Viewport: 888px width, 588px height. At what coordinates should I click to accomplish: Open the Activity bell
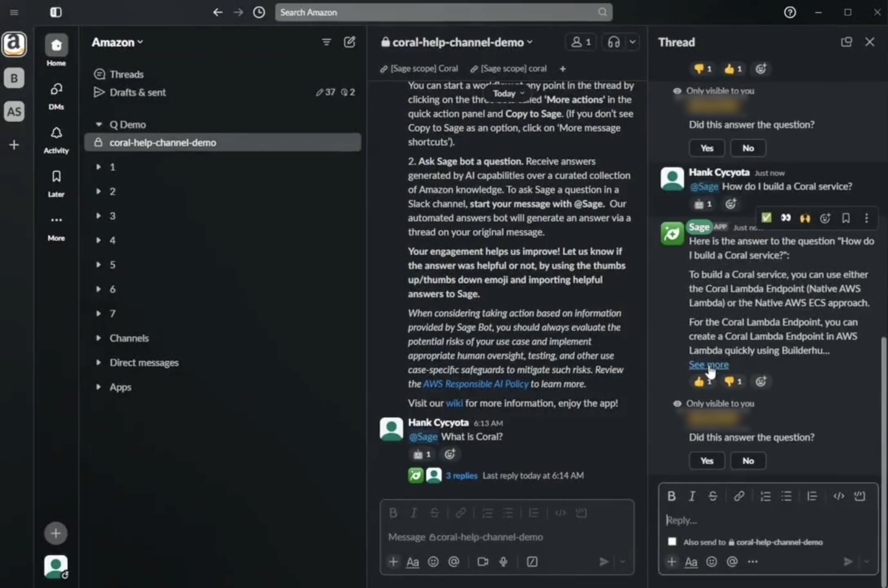(x=56, y=139)
